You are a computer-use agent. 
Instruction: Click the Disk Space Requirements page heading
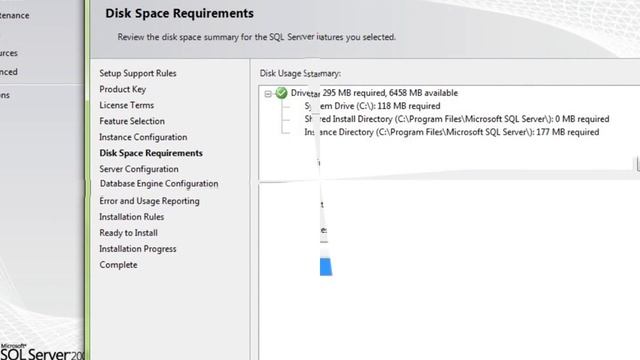(x=180, y=13)
